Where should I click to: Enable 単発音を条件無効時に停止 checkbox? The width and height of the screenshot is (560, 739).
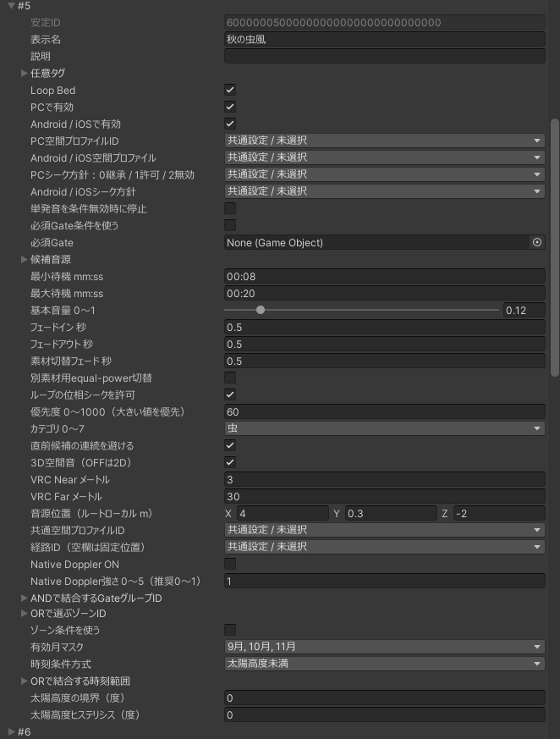pyautogui.click(x=230, y=208)
